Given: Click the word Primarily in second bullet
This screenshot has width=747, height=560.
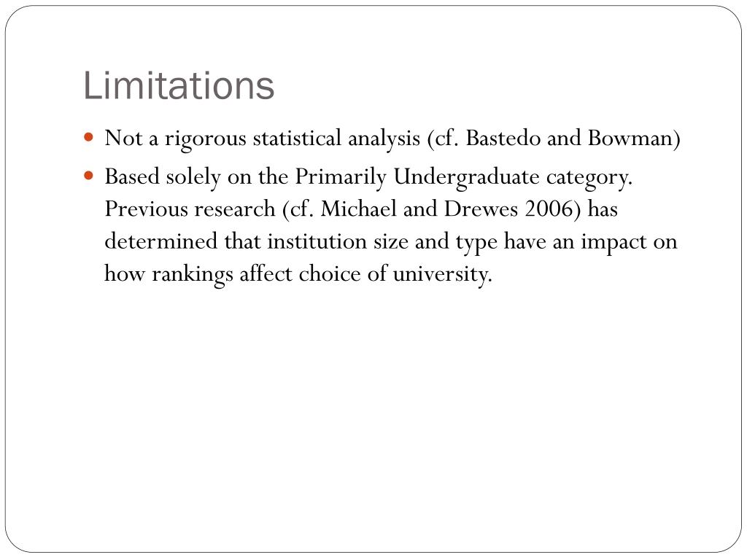Looking at the screenshot, I should (x=341, y=178).
